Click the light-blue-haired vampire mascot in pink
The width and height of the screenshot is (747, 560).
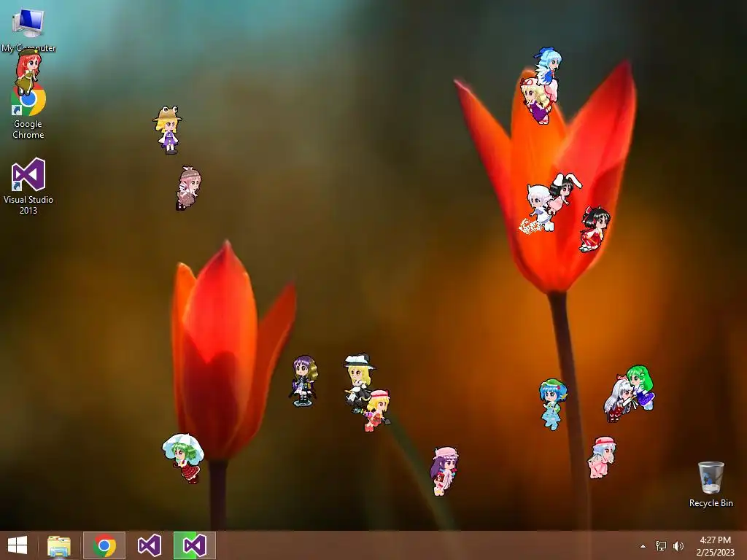603,456
